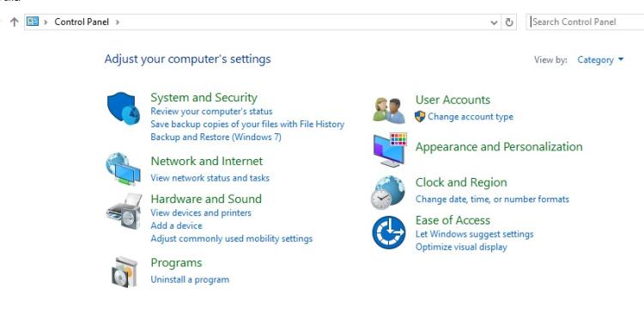The height and width of the screenshot is (325, 644).
Task: Click the Up arrow navigation button
Action: [x=15, y=21]
